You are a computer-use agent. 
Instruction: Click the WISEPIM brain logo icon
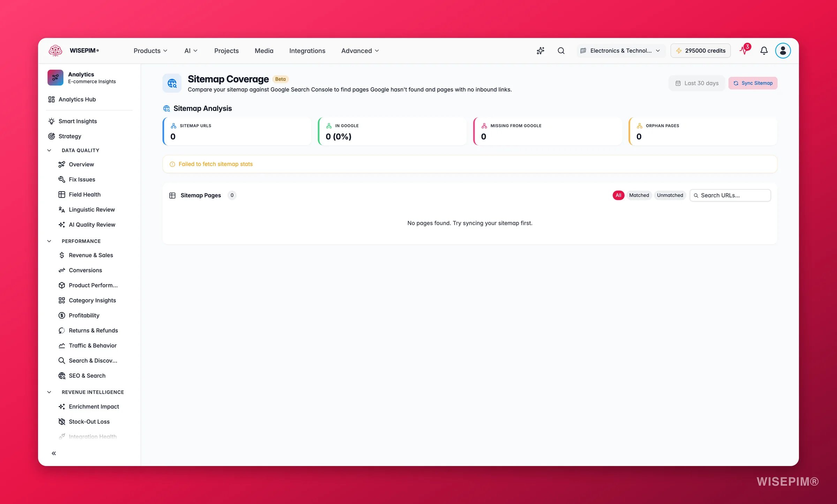[x=55, y=51]
